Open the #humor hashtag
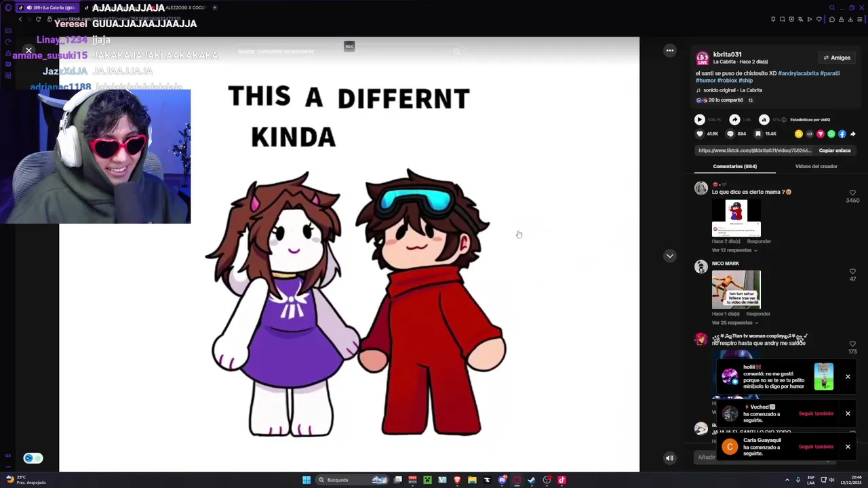This screenshot has width=868, height=488. [705, 81]
